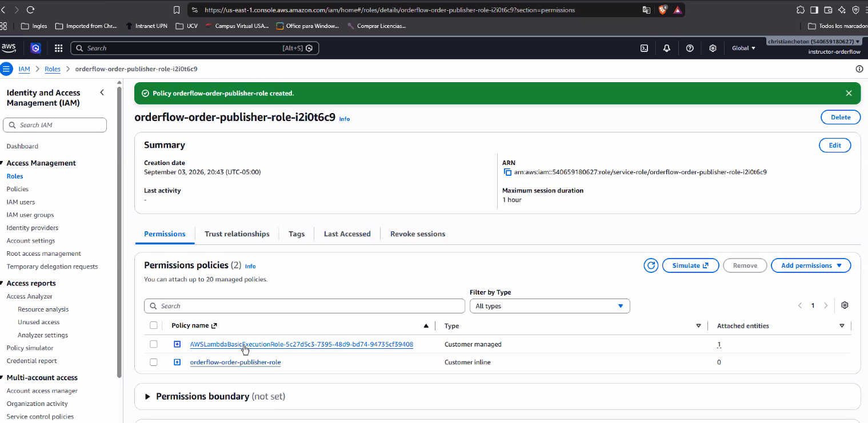Viewport: 868px width, 423px height.
Task: Open the policies table preferences gear
Action: click(x=845, y=305)
